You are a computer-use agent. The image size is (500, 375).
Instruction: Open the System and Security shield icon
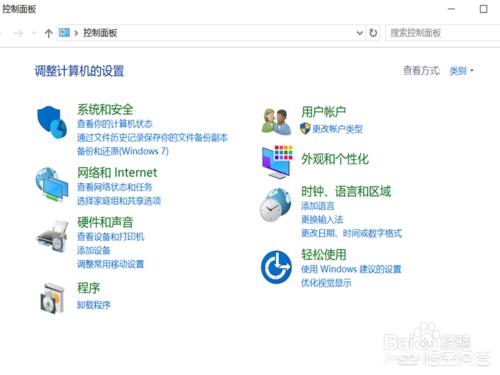[52, 122]
